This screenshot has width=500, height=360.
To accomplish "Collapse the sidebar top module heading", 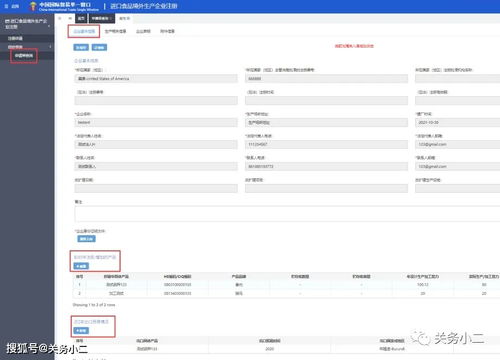I will click(x=27, y=24).
